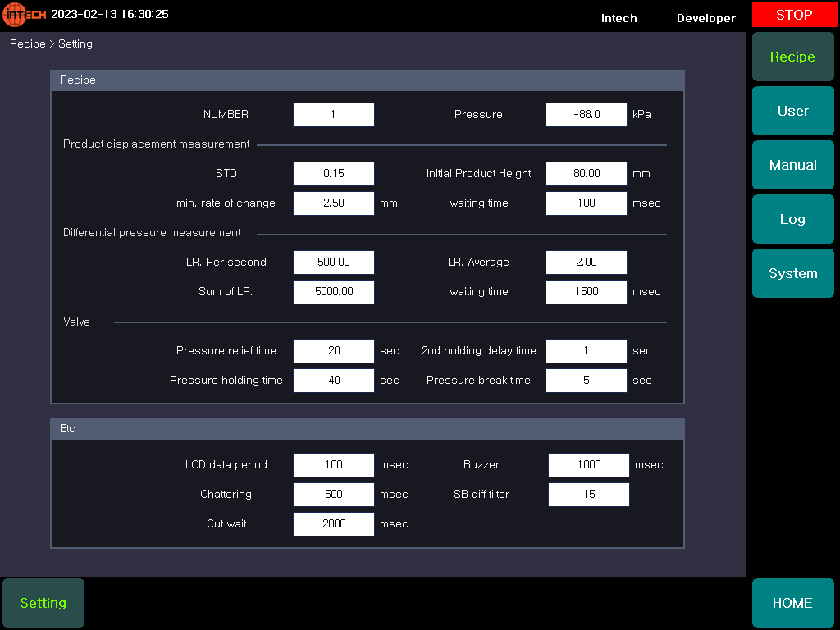Open the Recipe menu

pos(792,57)
